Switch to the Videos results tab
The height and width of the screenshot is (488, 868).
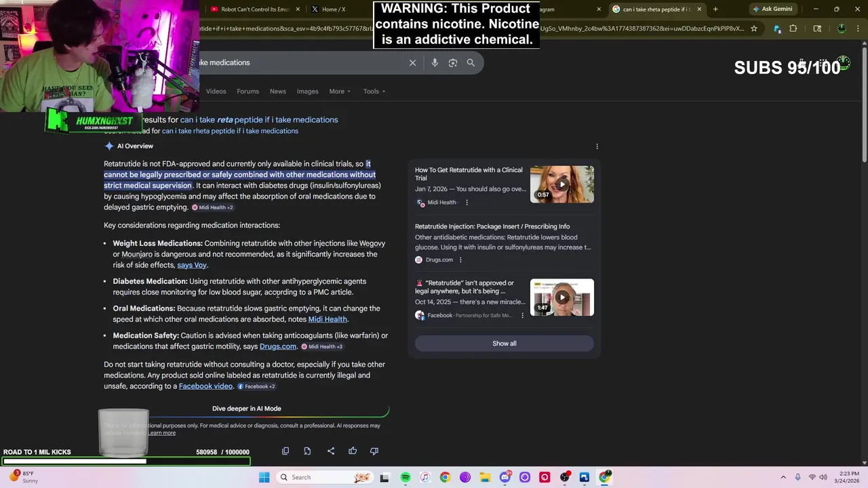tap(216, 91)
